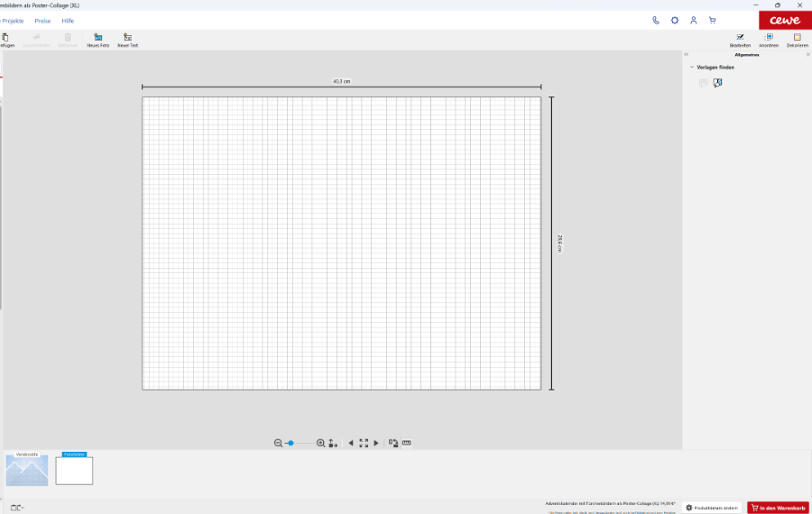Screen dimensions: 812x514
Task: Click the rotate page view icon
Action: click(x=393, y=443)
